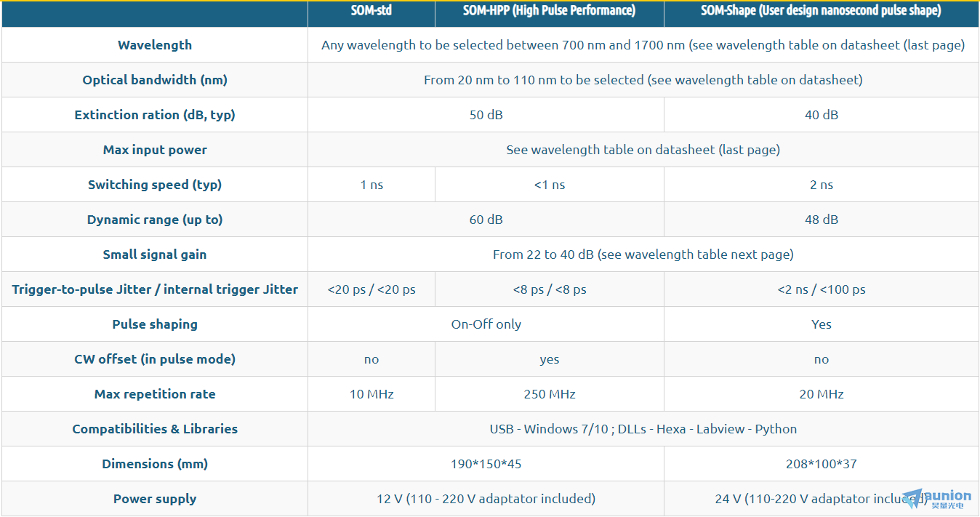Click the CW offset (in pulse mode) label
The image size is (980, 517).
(x=155, y=359)
